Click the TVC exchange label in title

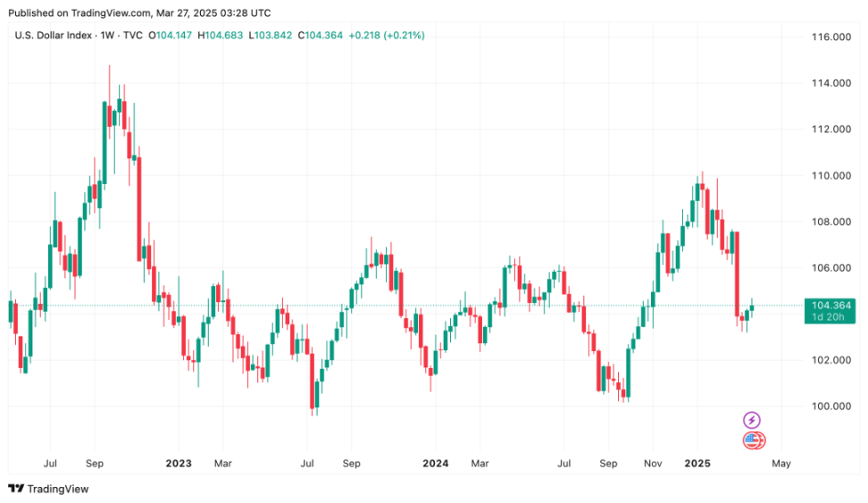[x=132, y=36]
